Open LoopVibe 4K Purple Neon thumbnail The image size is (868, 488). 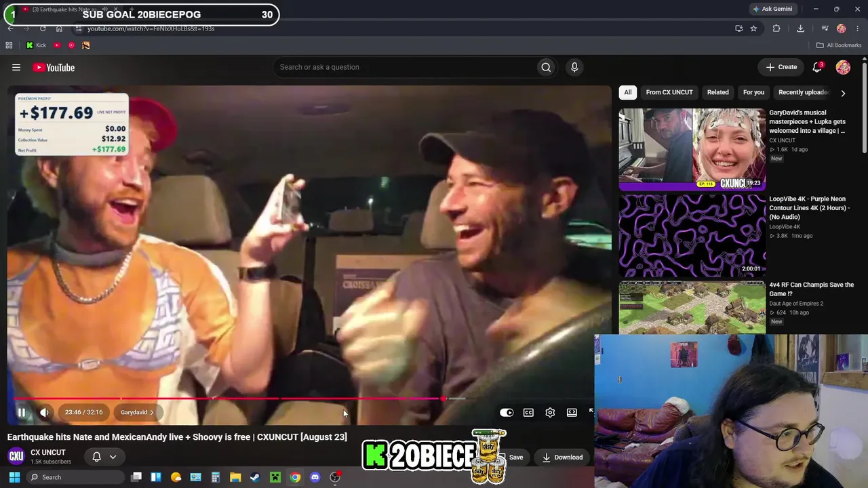tap(692, 235)
